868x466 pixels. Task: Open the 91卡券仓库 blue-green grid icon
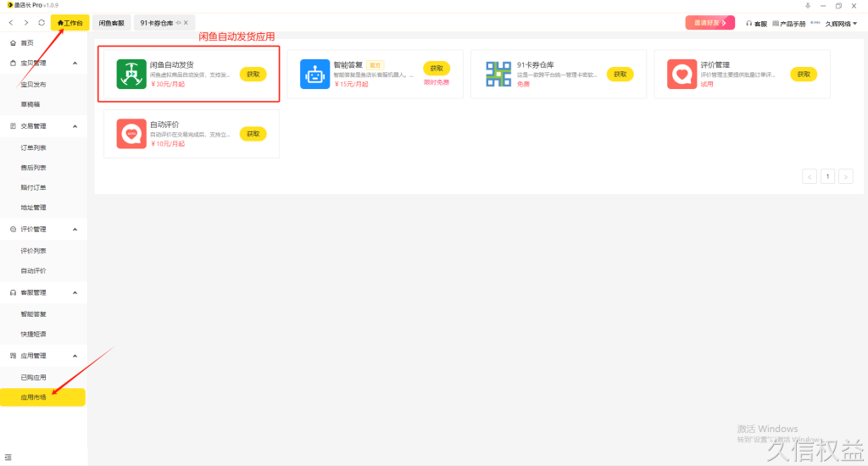[498, 75]
